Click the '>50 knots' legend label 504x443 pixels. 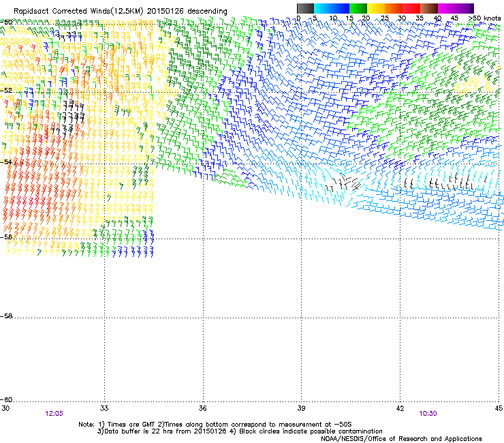coord(484,18)
